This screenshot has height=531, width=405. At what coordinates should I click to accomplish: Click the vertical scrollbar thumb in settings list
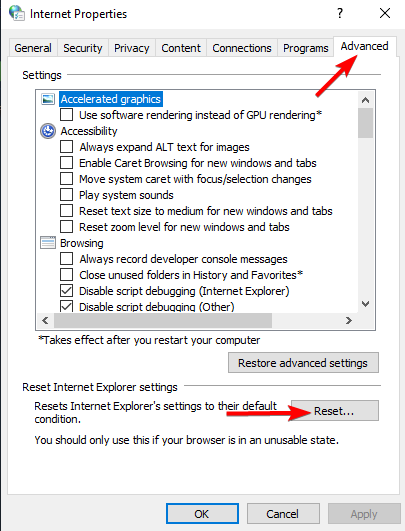click(365, 123)
